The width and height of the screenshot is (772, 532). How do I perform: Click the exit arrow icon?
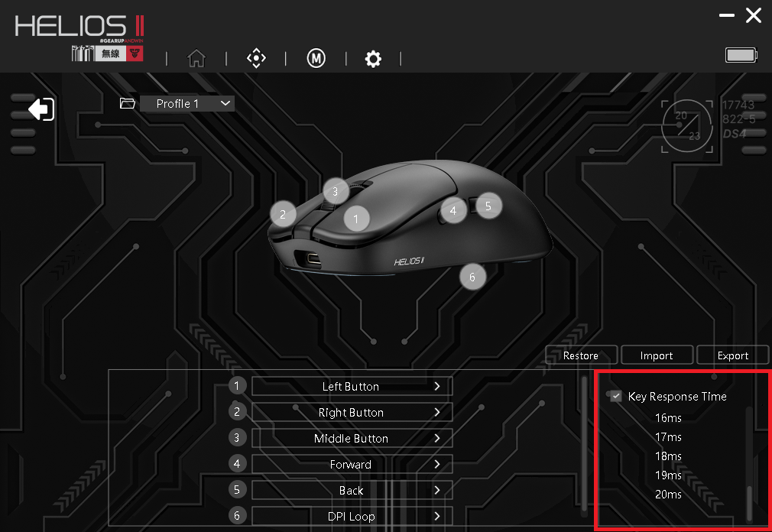(41, 109)
